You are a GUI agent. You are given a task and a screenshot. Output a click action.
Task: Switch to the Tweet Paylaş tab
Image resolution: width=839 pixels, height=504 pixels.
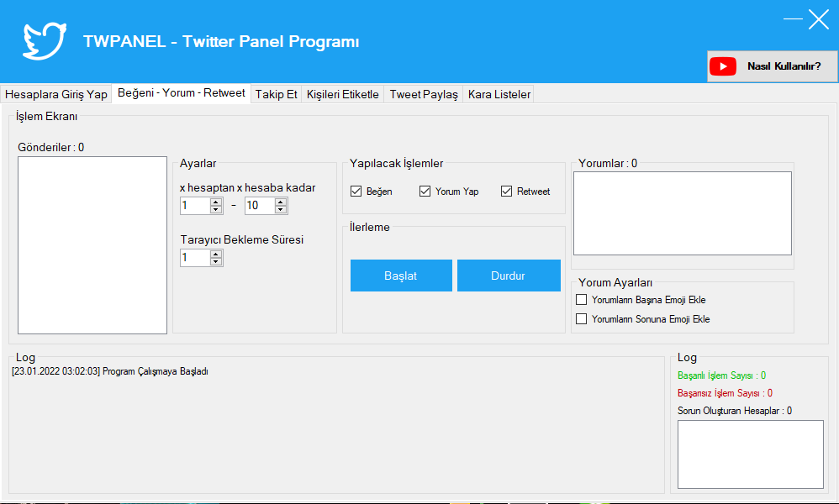click(424, 94)
